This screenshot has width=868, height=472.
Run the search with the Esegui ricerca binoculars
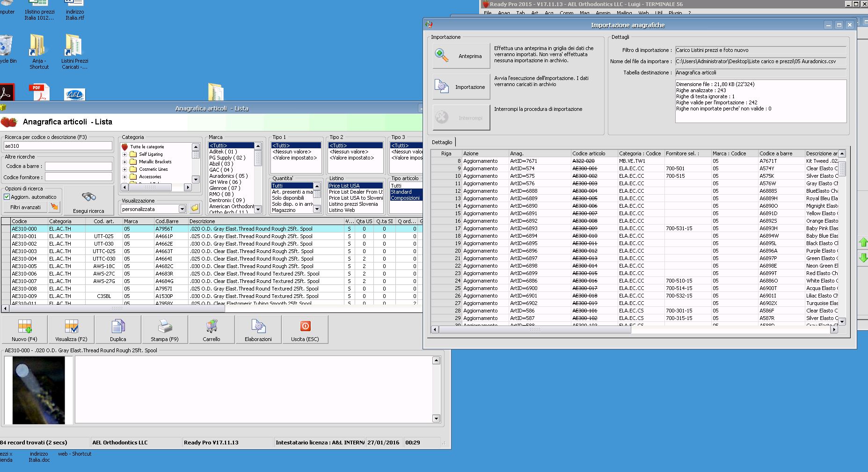pyautogui.click(x=88, y=201)
